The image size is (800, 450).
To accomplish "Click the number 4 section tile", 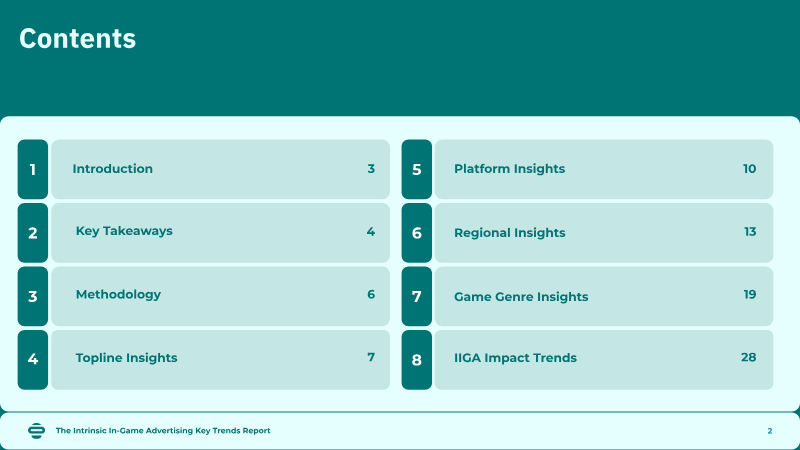I will (x=33, y=359).
